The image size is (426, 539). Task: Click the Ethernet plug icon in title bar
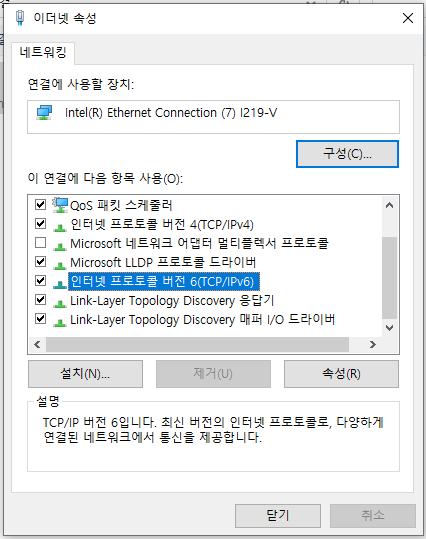tap(20, 18)
